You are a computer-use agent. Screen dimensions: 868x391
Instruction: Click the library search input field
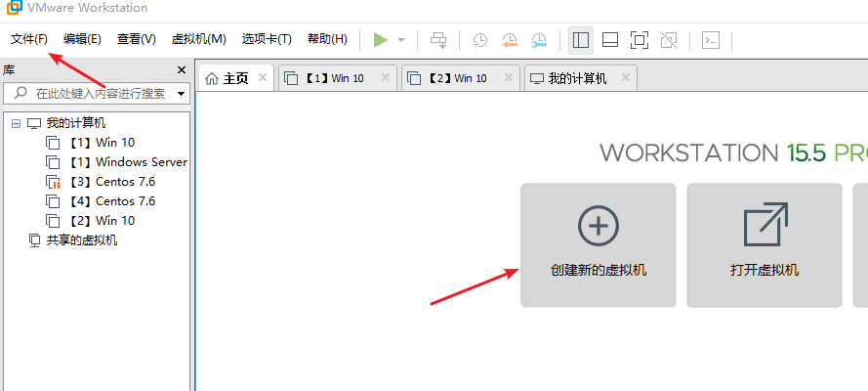[97, 94]
